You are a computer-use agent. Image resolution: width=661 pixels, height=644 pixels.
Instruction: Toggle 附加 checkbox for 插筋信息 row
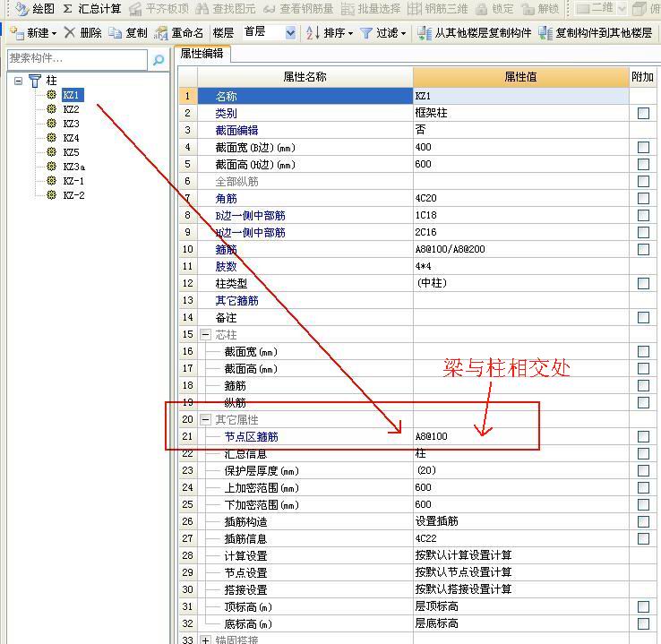[x=643, y=538]
